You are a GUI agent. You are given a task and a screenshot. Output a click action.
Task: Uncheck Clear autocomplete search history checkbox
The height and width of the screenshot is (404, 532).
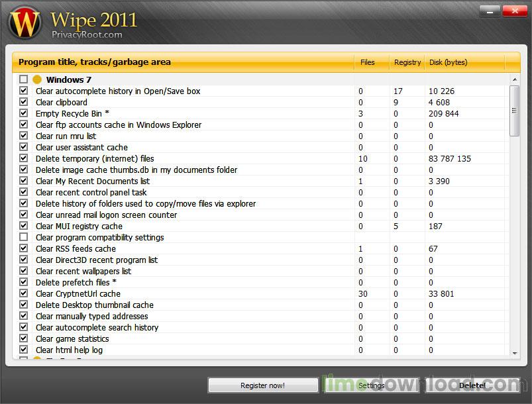(x=23, y=327)
